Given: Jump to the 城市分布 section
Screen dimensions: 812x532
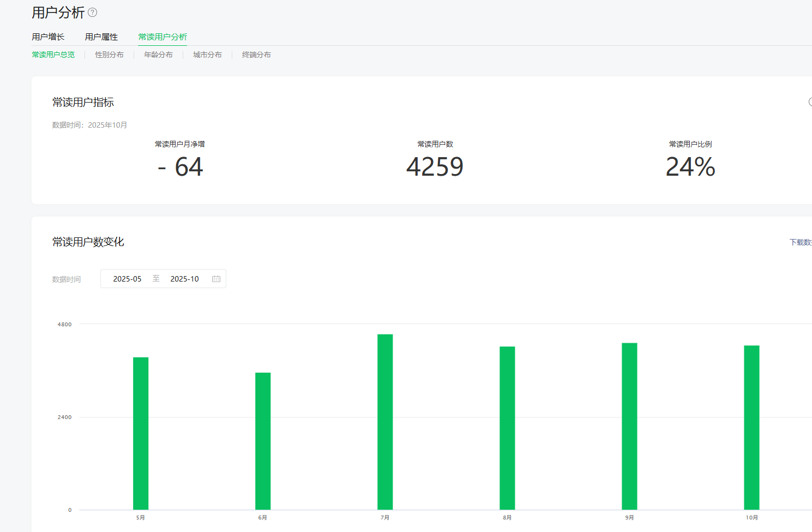Looking at the screenshot, I should (207, 55).
